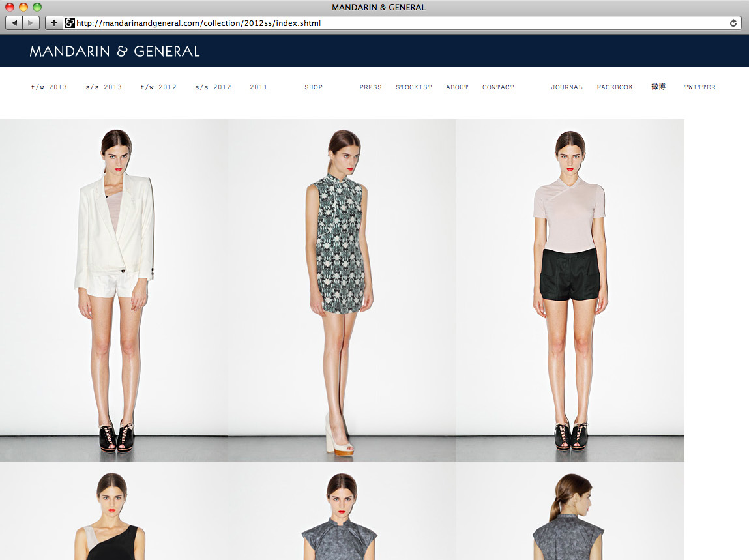
Task: Open the JOURNAL section
Action: pos(566,87)
